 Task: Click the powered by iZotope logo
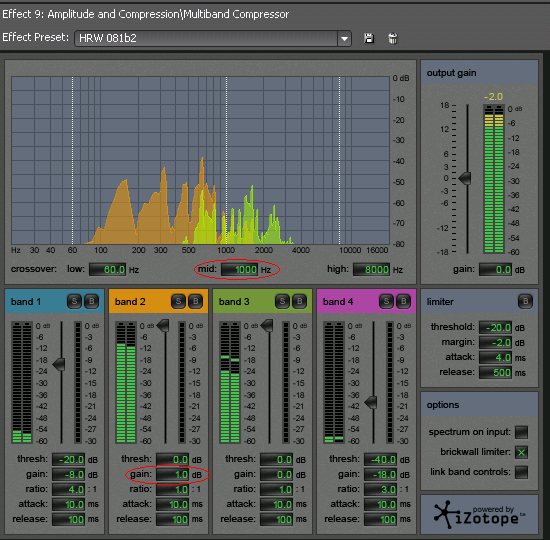click(x=479, y=514)
